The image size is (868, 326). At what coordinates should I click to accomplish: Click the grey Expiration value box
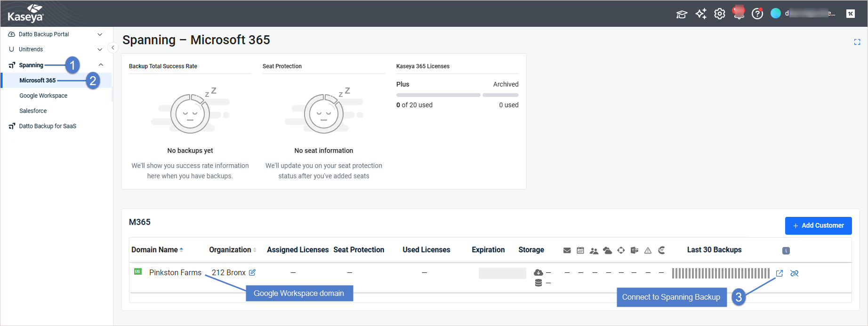502,273
